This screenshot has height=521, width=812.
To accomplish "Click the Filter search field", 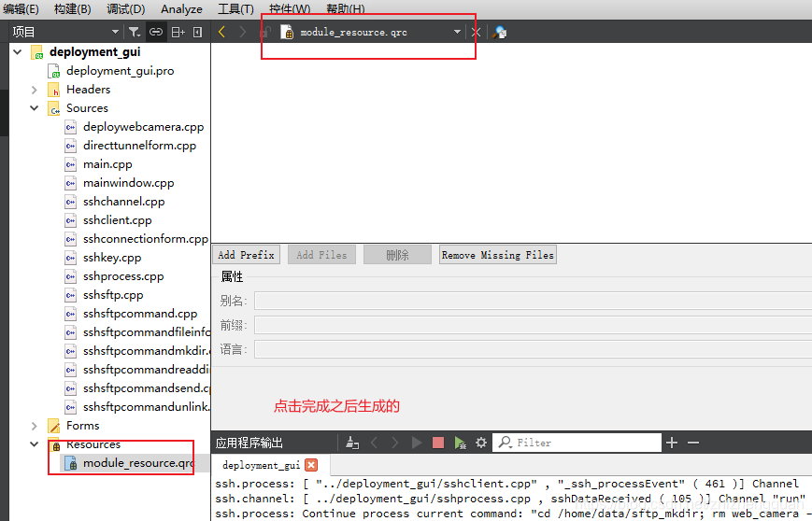I will pos(577,443).
